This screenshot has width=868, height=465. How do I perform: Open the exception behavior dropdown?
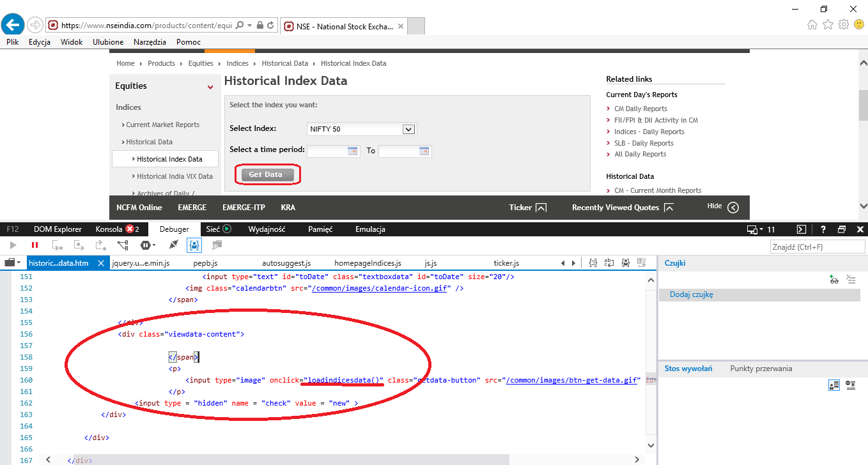click(148, 245)
